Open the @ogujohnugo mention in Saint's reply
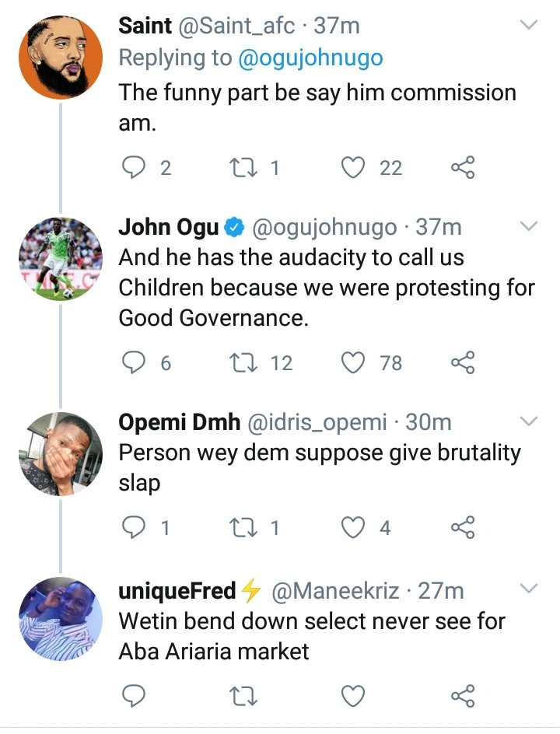This screenshot has width=560, height=734. point(311,58)
